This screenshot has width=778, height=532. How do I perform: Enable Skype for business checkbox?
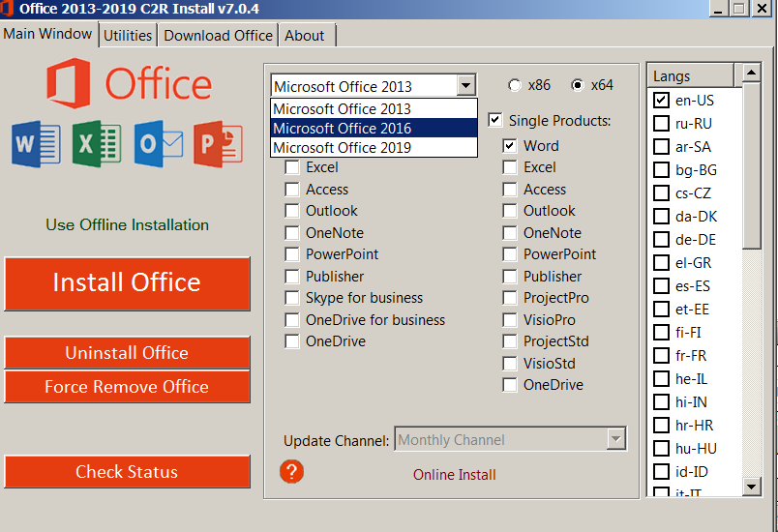click(x=292, y=298)
